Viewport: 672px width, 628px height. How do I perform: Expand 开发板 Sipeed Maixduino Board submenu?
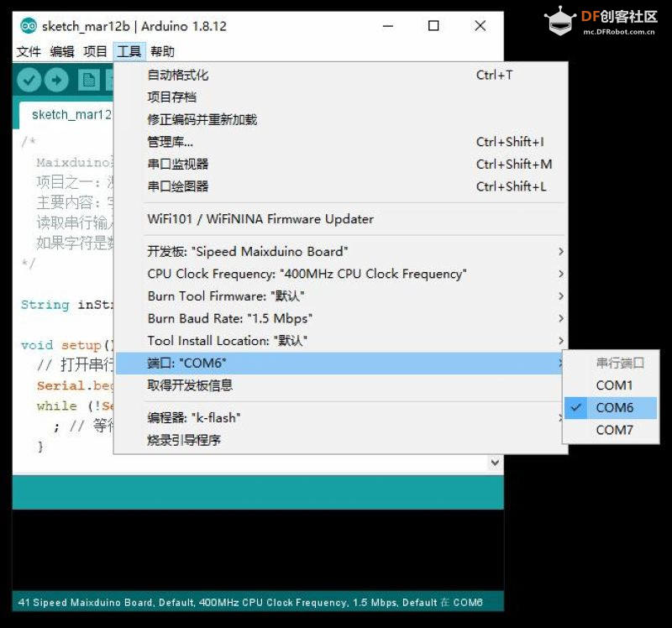tap(342, 252)
